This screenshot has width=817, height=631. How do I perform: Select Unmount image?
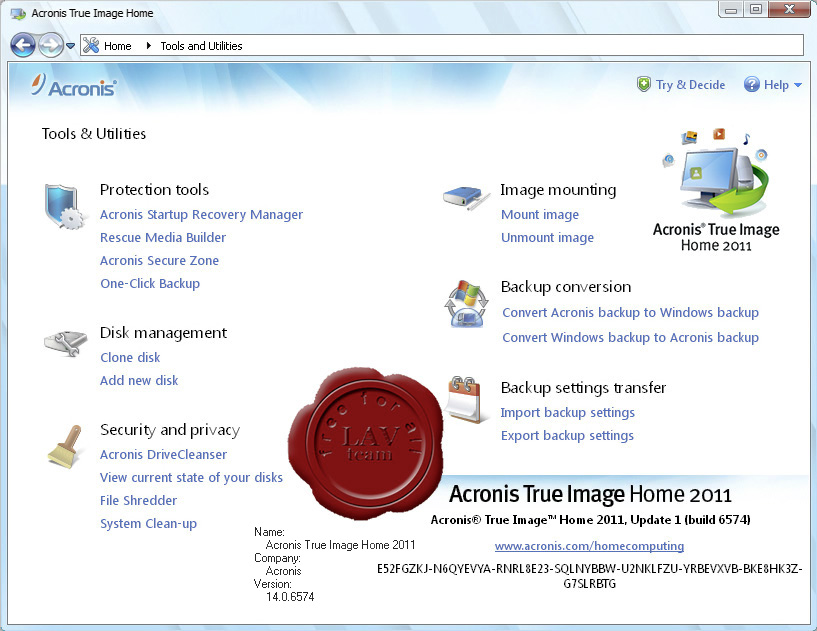click(x=547, y=238)
